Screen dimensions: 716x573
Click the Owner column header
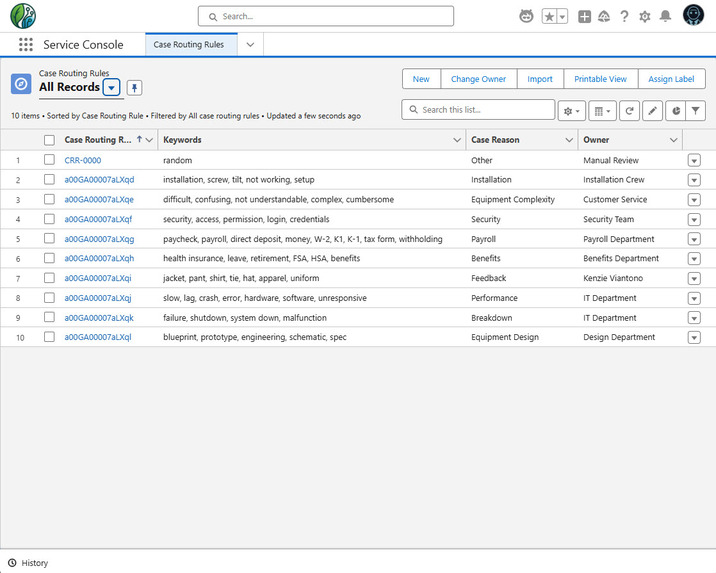pos(596,140)
